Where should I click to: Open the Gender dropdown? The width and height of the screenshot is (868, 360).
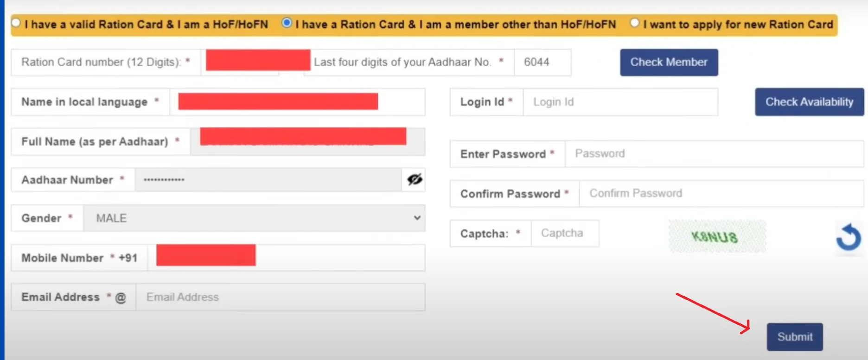(x=254, y=218)
